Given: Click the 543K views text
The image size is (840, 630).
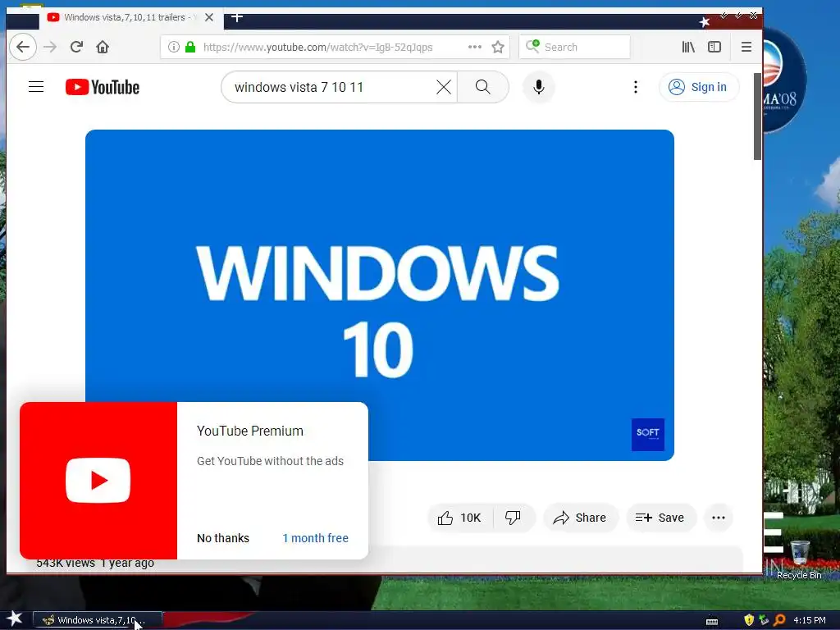Looking at the screenshot, I should pos(66,563).
